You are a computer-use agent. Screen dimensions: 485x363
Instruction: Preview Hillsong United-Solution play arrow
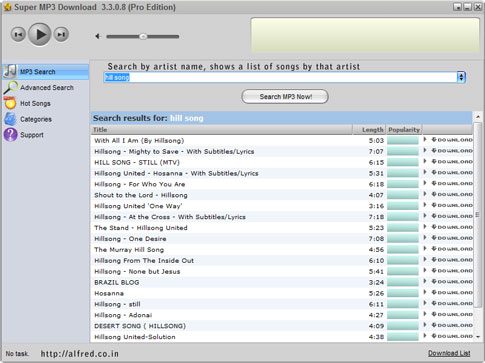425,336
